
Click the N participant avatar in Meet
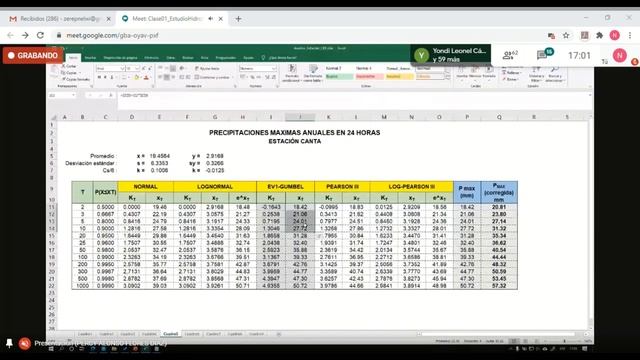point(620,55)
